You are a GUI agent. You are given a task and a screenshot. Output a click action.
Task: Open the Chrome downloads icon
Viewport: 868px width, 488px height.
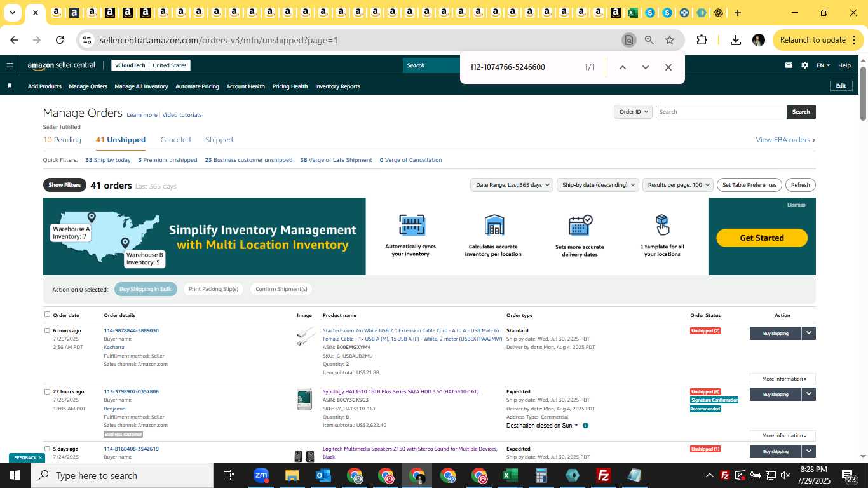(735, 40)
